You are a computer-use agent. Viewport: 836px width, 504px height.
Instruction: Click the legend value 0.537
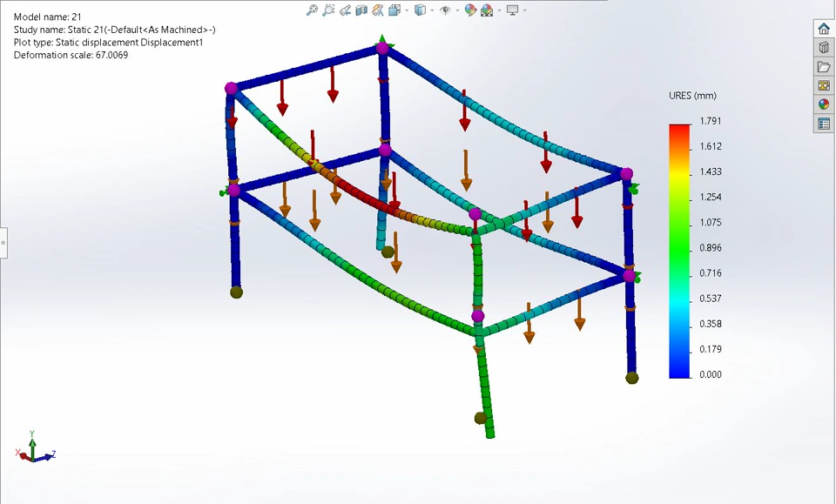pos(711,299)
